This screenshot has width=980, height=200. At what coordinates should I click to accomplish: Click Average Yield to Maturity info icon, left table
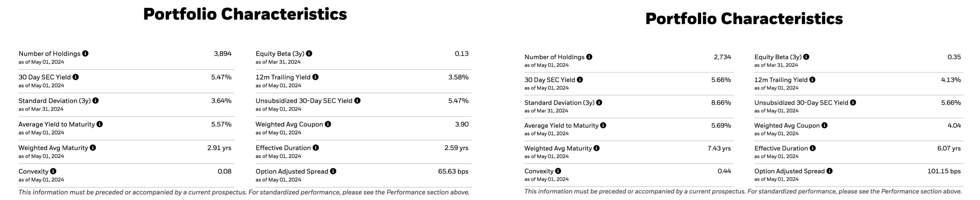point(100,124)
